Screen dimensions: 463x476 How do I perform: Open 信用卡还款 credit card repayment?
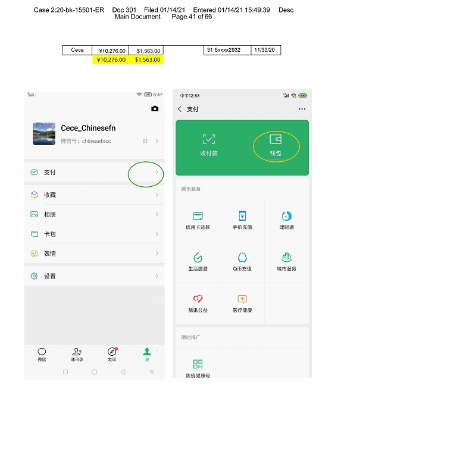(x=198, y=221)
